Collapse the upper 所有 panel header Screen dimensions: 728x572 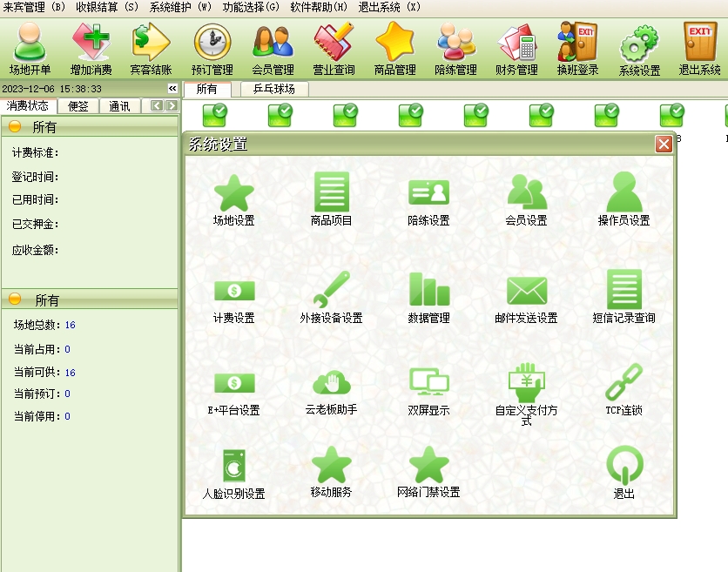[x=15, y=127]
